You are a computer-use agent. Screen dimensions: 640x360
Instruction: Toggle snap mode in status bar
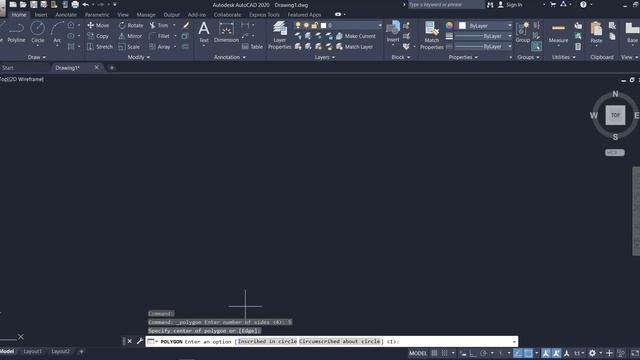pyautogui.click(x=444, y=353)
